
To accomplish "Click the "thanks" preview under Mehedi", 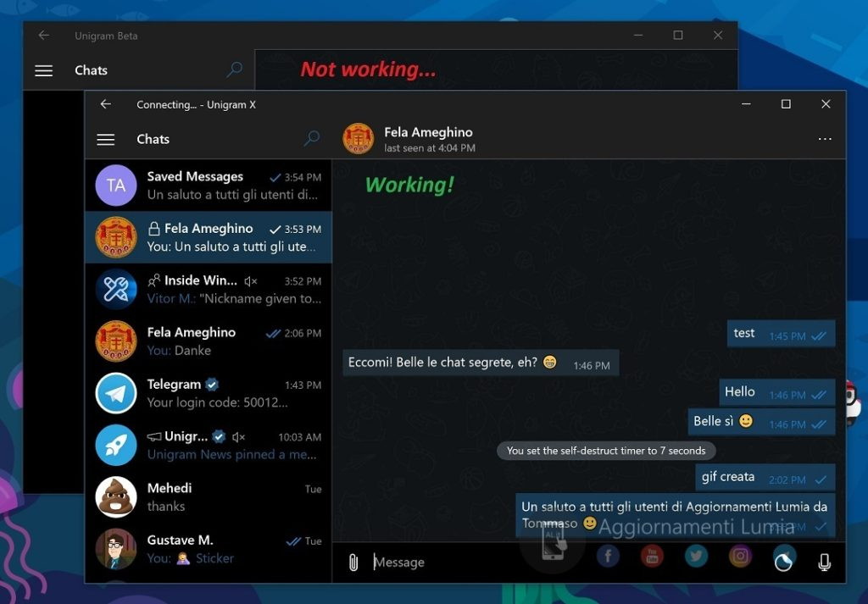I will (x=166, y=507).
